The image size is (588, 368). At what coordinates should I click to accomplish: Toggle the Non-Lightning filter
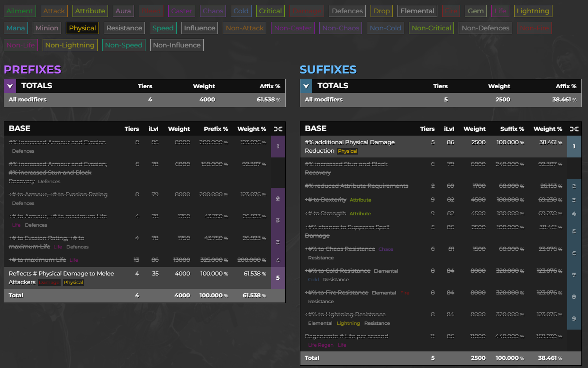pyautogui.click(x=70, y=45)
